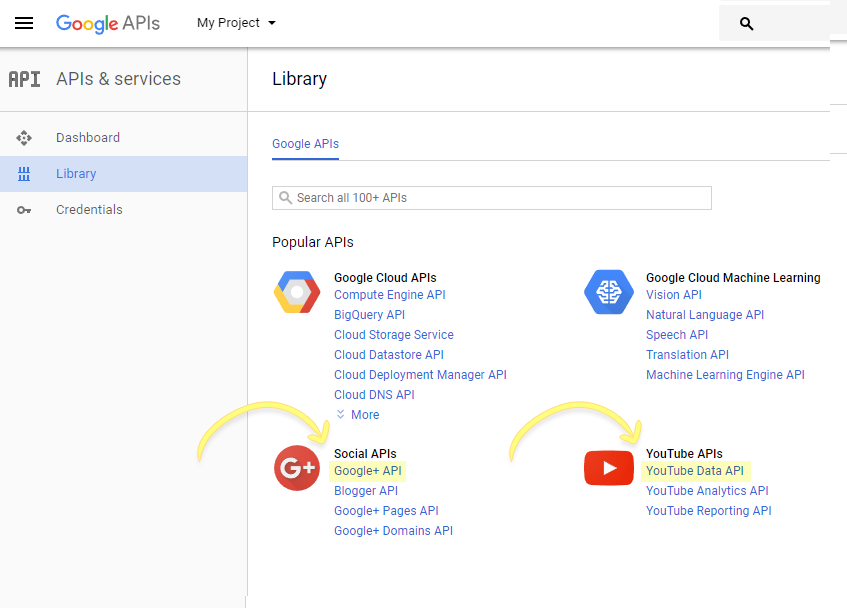This screenshot has width=847, height=608.
Task: Open the YouTube Analytics API link
Action: point(707,491)
